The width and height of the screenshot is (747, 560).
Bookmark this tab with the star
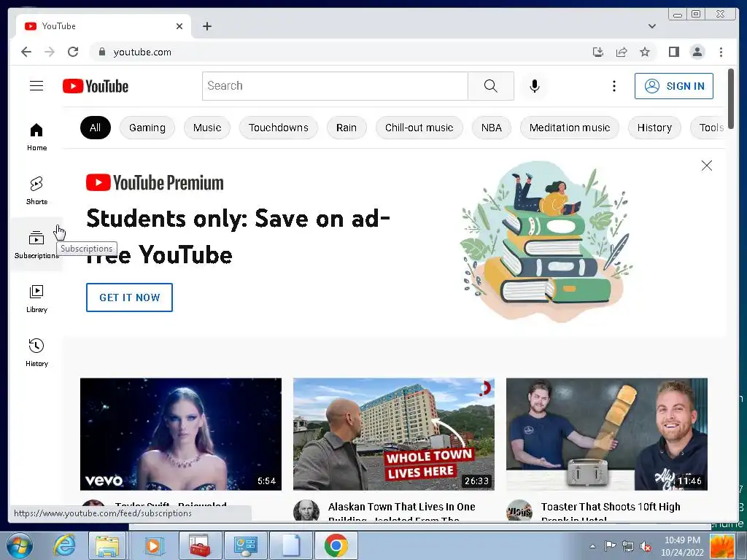tap(645, 52)
